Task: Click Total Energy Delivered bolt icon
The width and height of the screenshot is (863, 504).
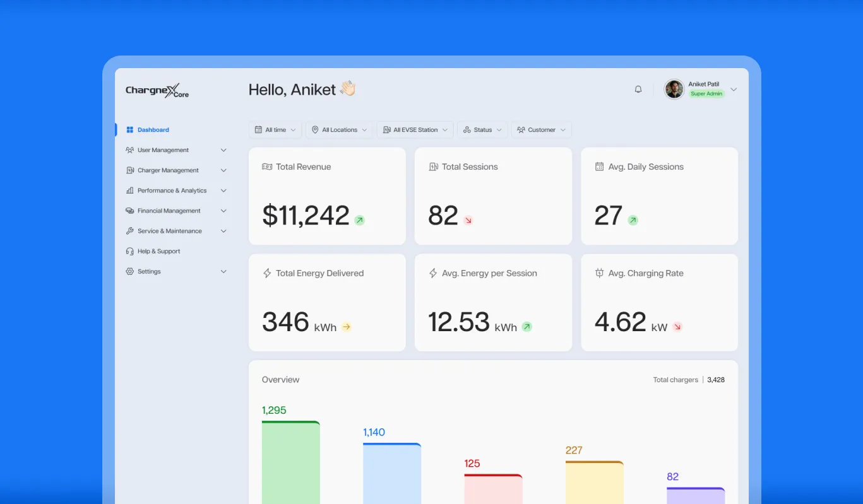Action: 267,273
